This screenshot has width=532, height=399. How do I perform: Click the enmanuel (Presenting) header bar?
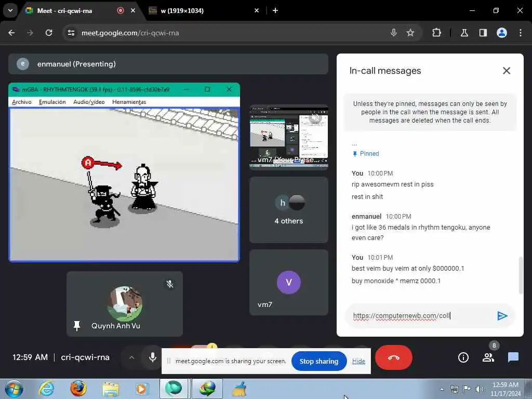(x=168, y=64)
